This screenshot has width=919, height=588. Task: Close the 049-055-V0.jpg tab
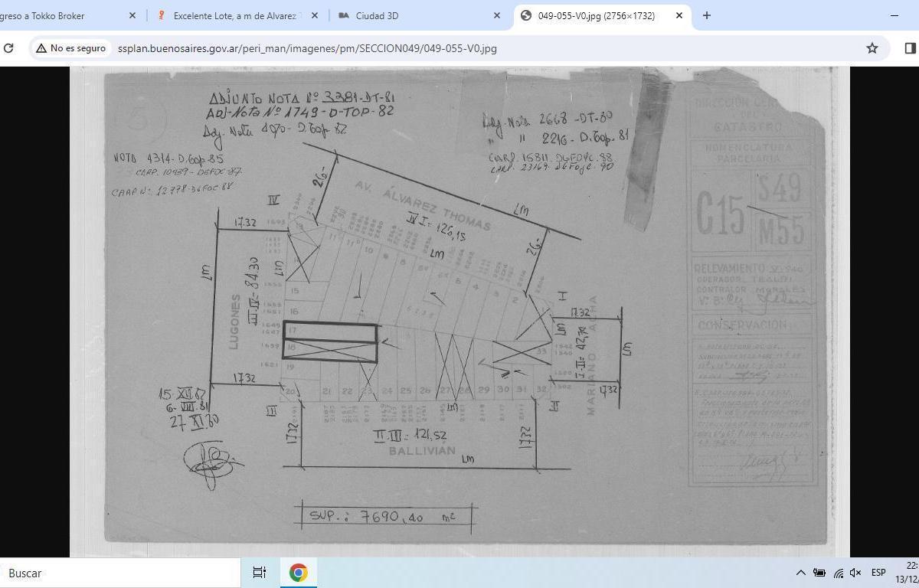[x=679, y=15]
